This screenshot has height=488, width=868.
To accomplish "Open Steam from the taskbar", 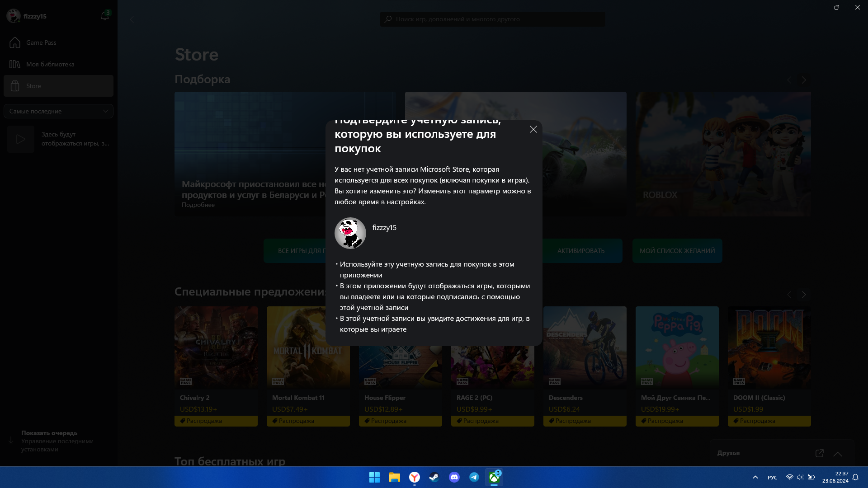I will click(434, 477).
